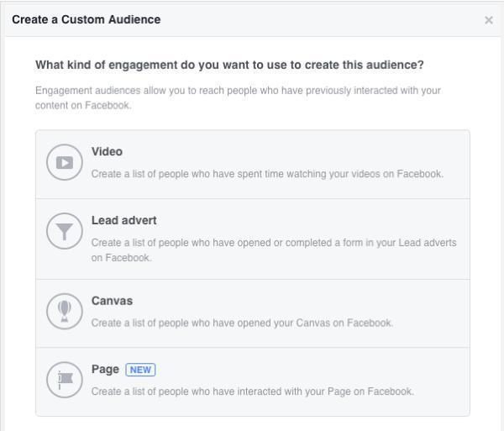Image resolution: width=504 pixels, height=431 pixels.
Task: Click the Lead advert form description text
Action: click(274, 250)
